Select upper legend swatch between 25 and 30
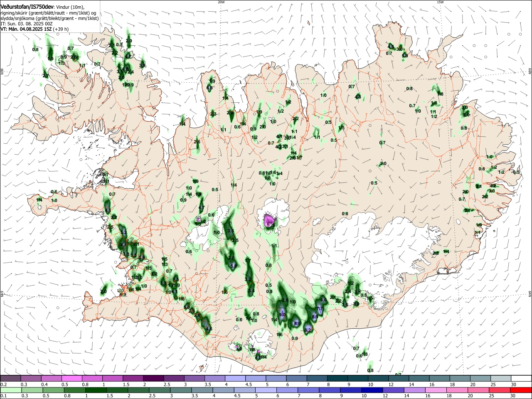The image size is (532, 399). [500, 379]
